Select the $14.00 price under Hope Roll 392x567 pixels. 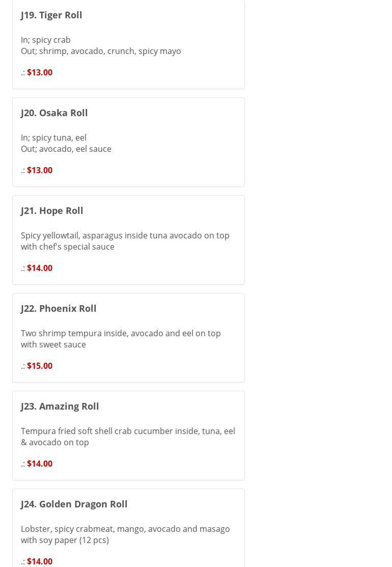[40, 268]
